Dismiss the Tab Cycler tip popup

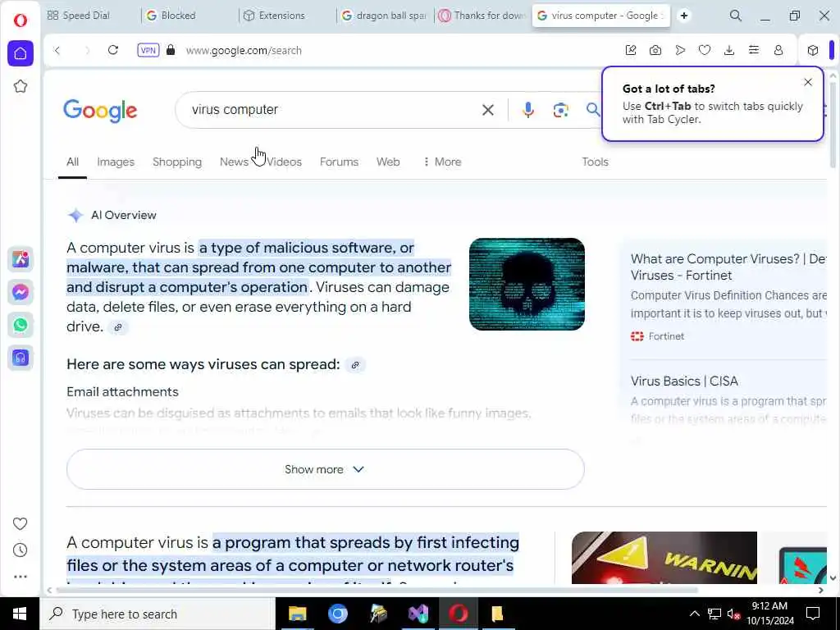[x=808, y=82]
